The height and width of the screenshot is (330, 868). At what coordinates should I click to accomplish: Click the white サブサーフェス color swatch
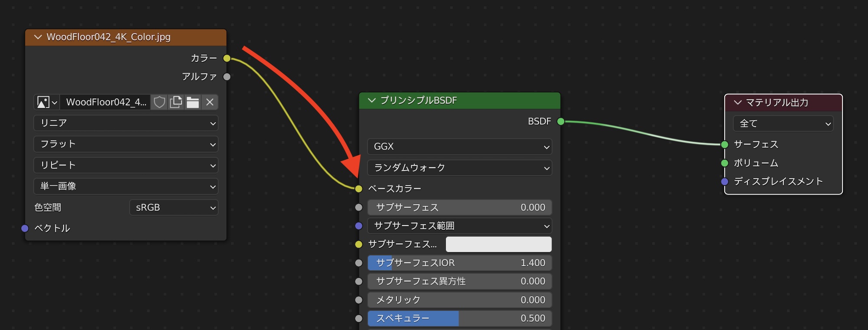(498, 244)
